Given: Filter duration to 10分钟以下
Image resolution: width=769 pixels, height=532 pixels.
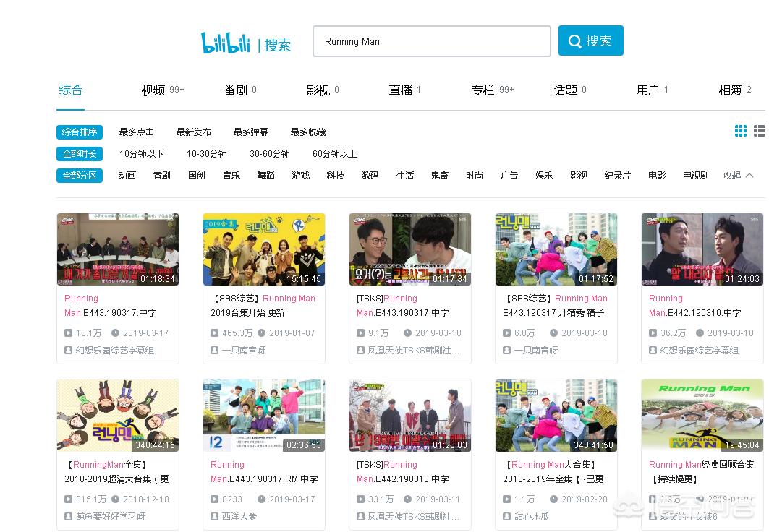Looking at the screenshot, I should click(x=142, y=154).
